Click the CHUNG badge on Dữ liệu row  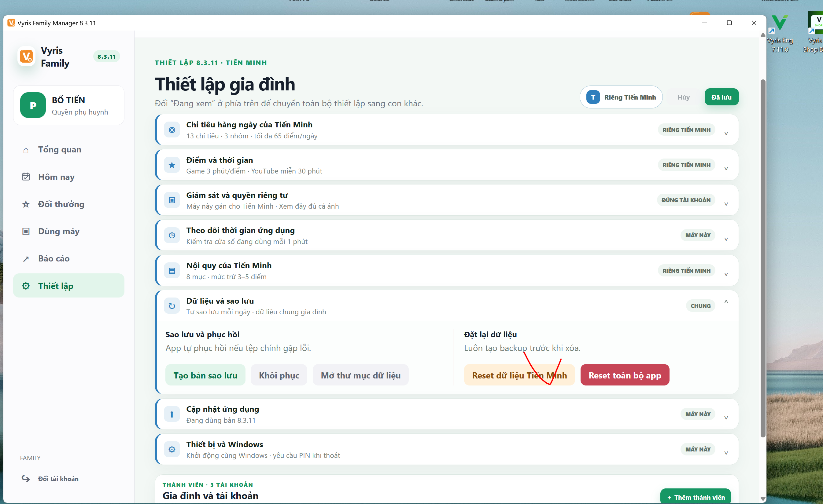700,306
